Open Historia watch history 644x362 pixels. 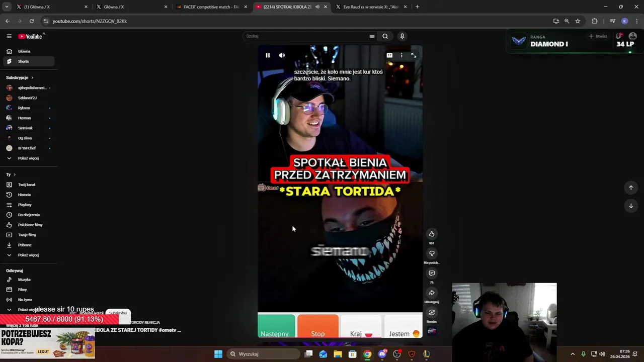coord(28,195)
